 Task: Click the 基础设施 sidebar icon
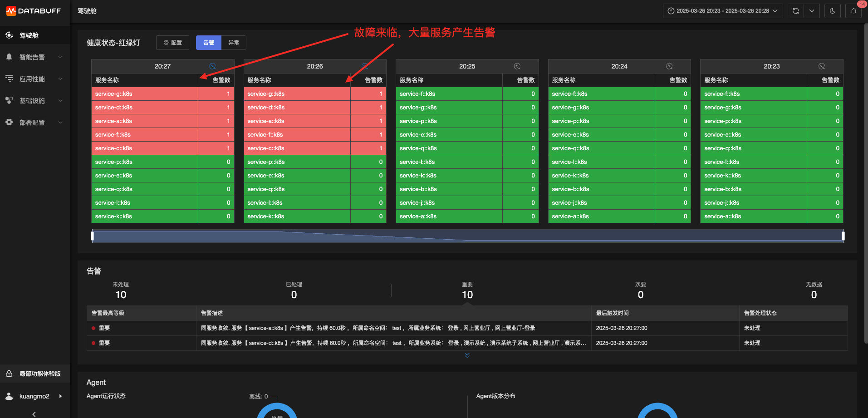(9, 100)
